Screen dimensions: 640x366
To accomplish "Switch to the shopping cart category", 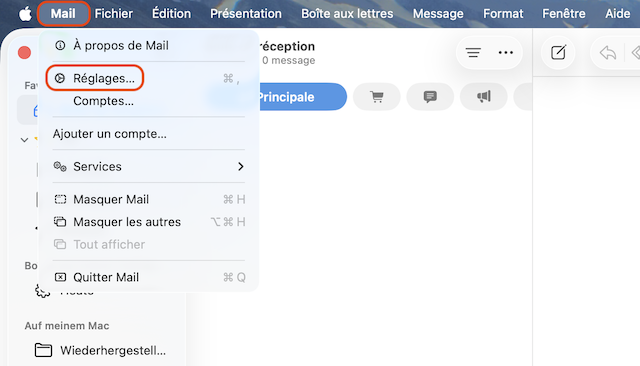I will (x=377, y=97).
